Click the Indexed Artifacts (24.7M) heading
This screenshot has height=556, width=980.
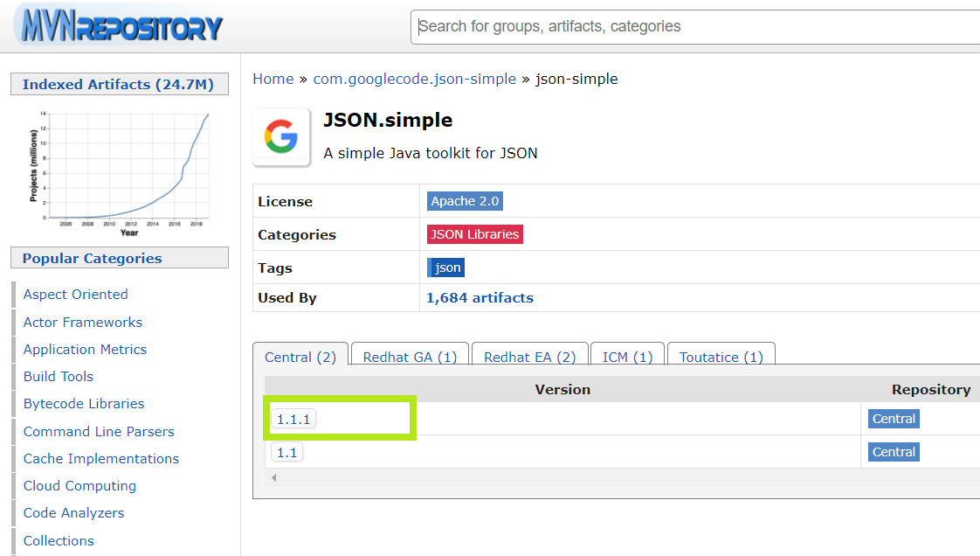tap(120, 85)
